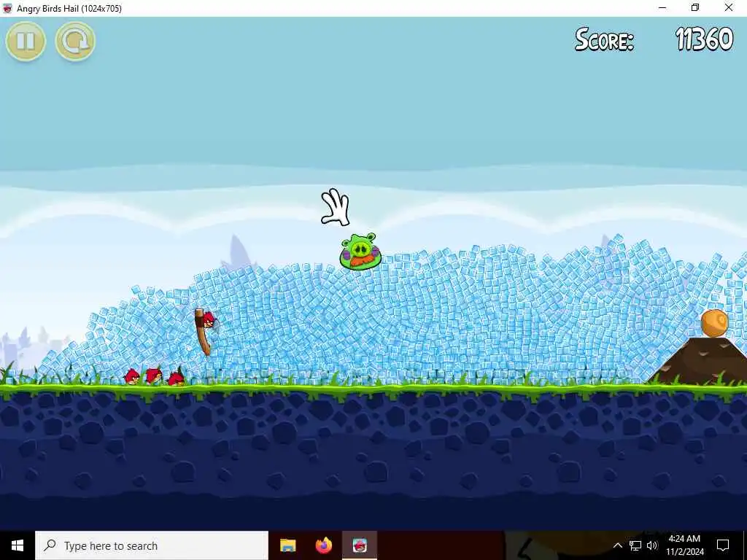Click the brown dirt mound
The image size is (747, 560).
click(x=700, y=360)
